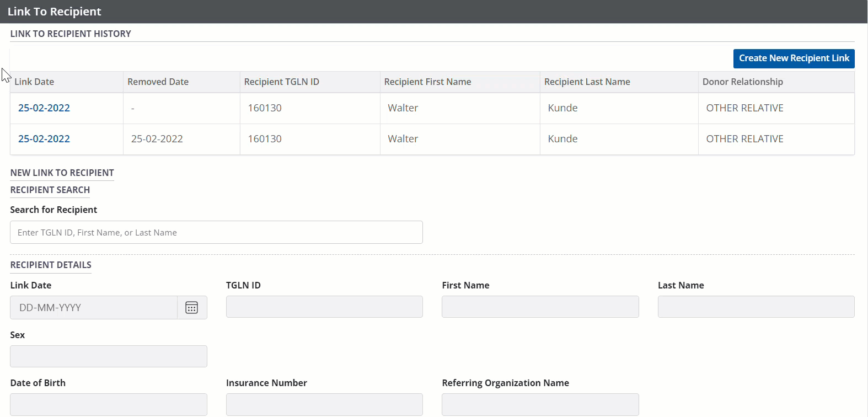This screenshot has height=417, width=868.
Task: Click the Sex field
Action: pos(109,356)
